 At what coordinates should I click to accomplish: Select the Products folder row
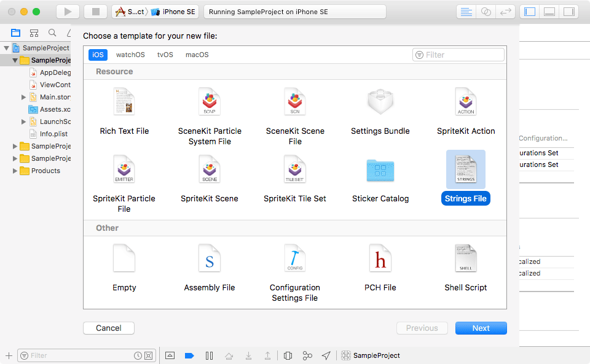36,171
